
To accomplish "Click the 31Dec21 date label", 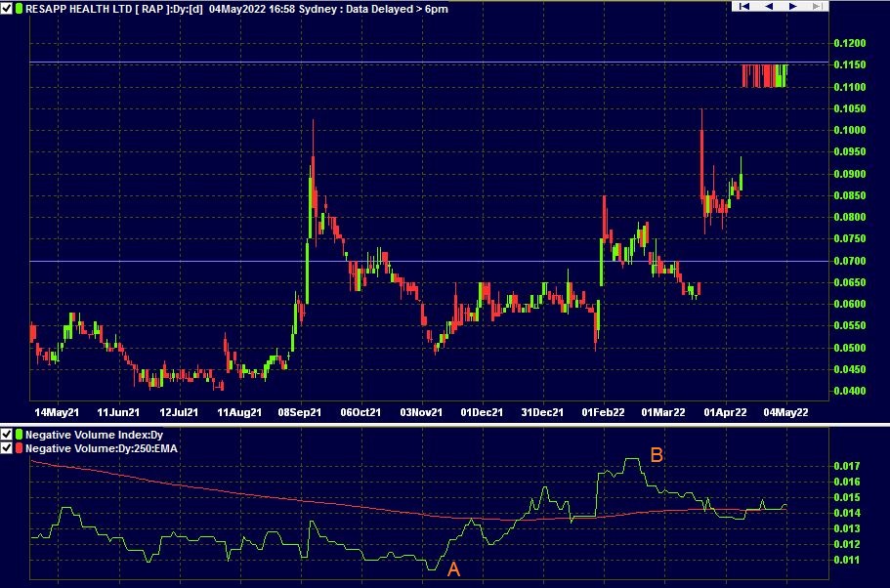I will coord(542,412).
